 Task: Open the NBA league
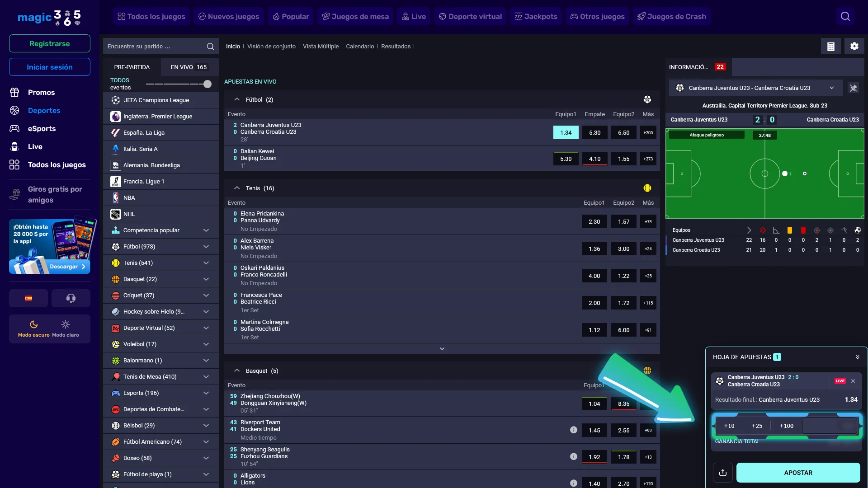pos(161,198)
